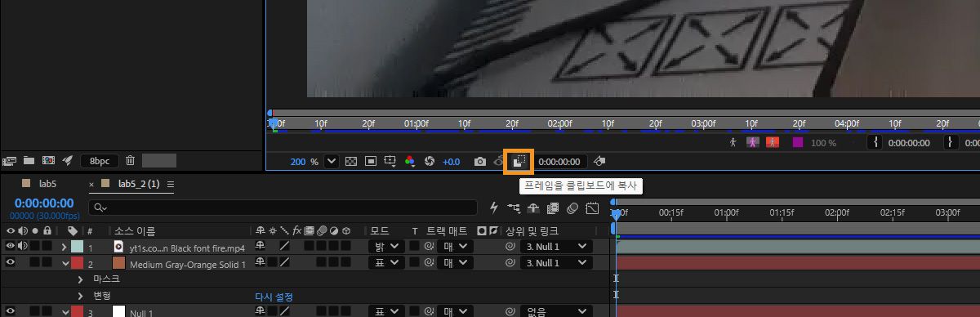
Task: Click the right brace out-point icon
Action: (951, 142)
